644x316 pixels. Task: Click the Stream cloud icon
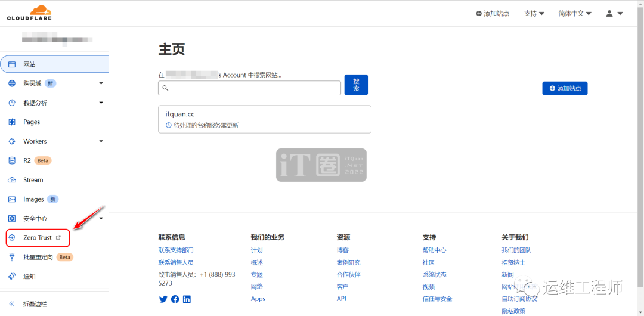pyautogui.click(x=12, y=180)
